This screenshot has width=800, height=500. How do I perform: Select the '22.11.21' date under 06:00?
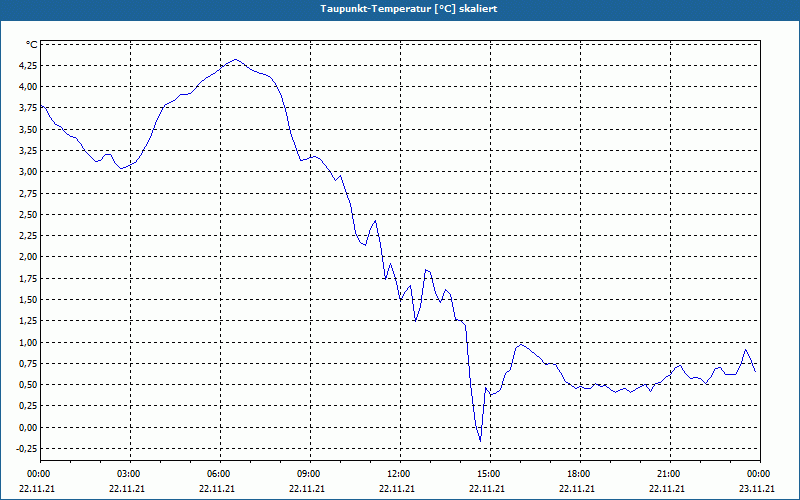pos(217,489)
